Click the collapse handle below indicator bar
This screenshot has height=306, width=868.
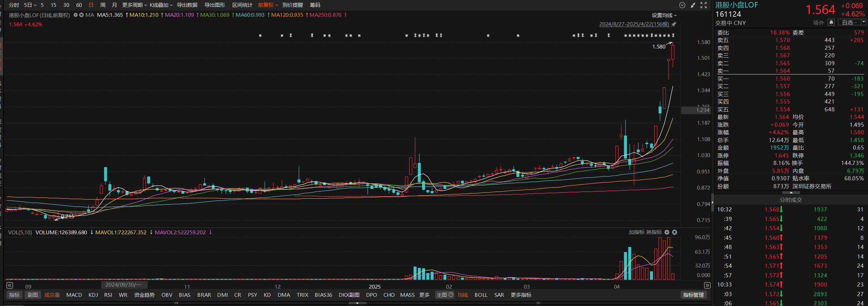click(x=357, y=303)
